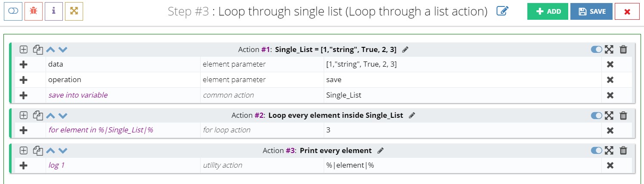Click the %|element|% value field
Image resolution: width=644 pixels, height=184 pixels.
pyautogui.click(x=462, y=165)
